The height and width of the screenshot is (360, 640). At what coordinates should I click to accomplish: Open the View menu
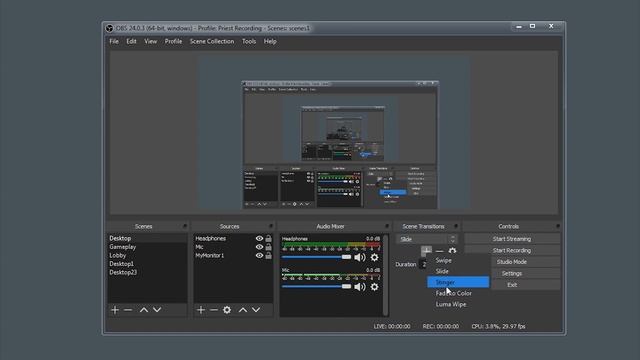point(151,41)
